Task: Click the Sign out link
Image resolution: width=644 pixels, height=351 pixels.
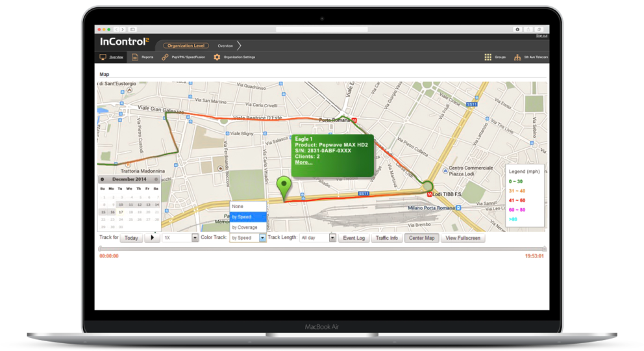Action: coord(541,36)
